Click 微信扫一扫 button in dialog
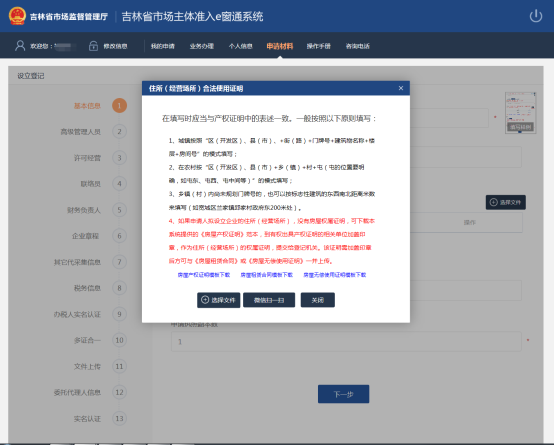Image resolution: width=554 pixels, height=445 pixels. 269,300
